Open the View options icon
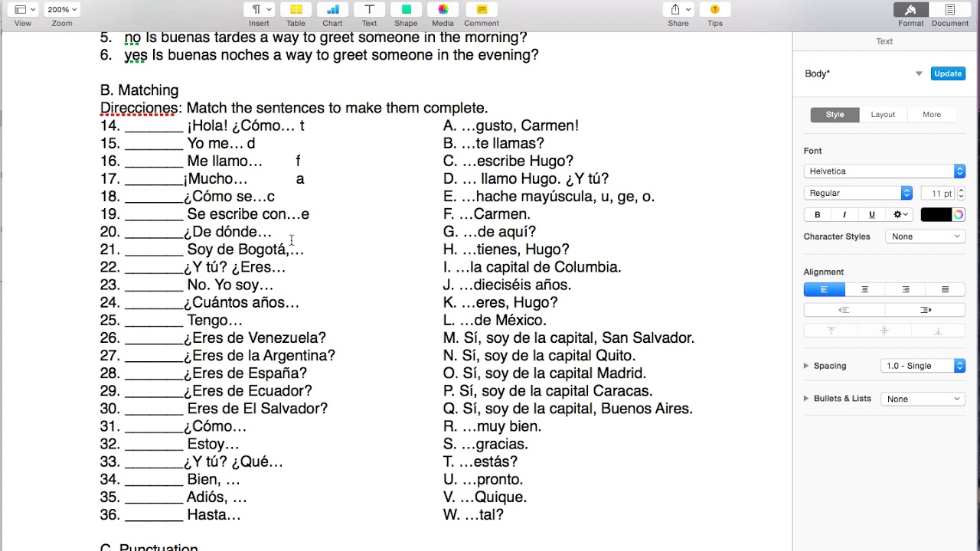Image resolution: width=980 pixels, height=551 pixels. pos(24,9)
